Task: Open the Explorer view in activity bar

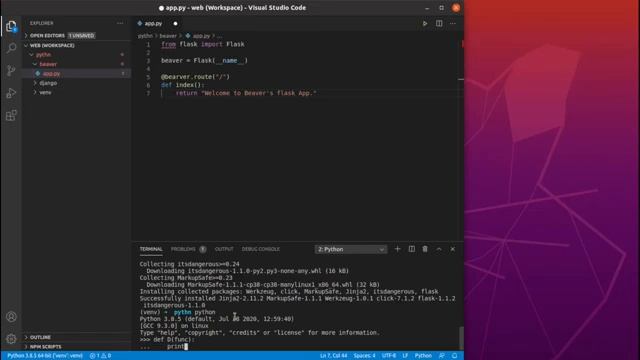Action: [11, 26]
